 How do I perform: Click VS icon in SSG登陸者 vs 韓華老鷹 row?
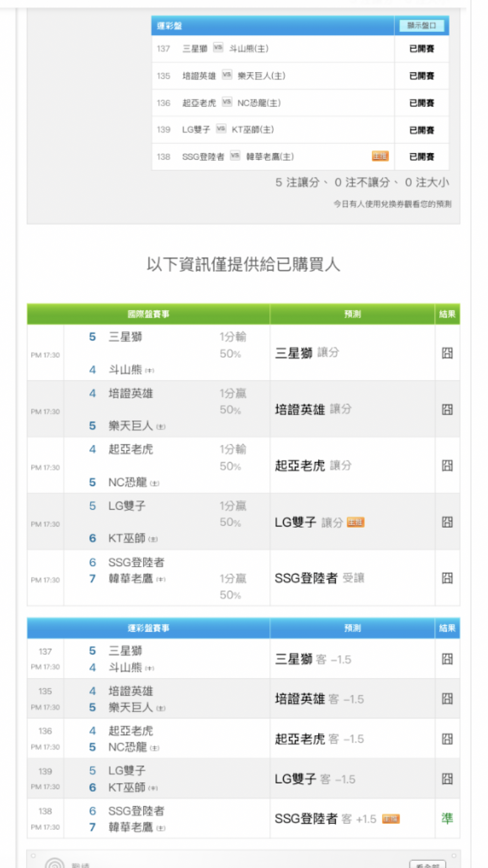235,156
